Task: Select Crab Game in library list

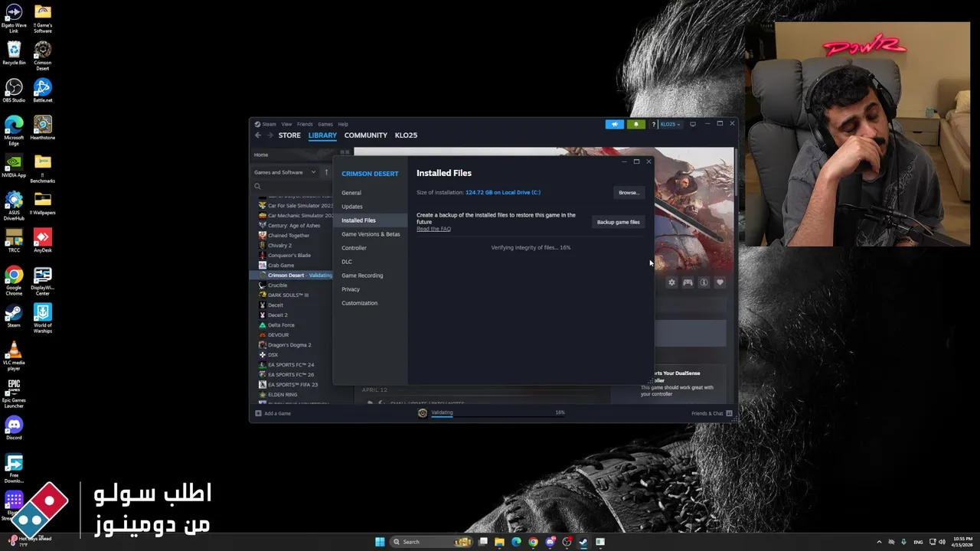Action: point(281,266)
